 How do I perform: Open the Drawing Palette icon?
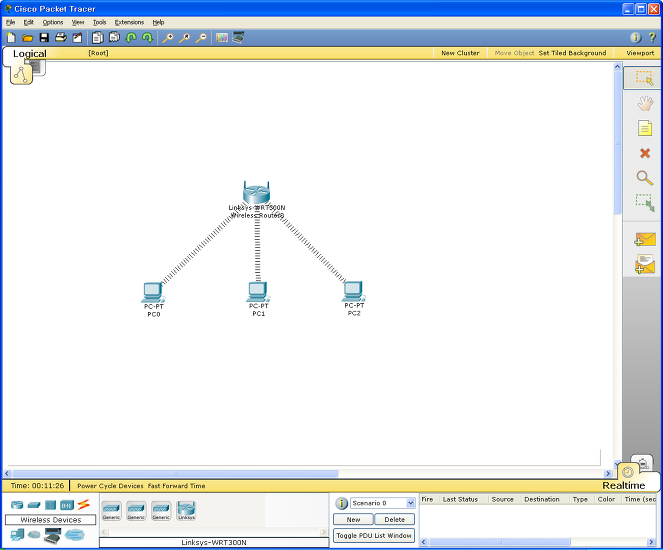click(222, 38)
